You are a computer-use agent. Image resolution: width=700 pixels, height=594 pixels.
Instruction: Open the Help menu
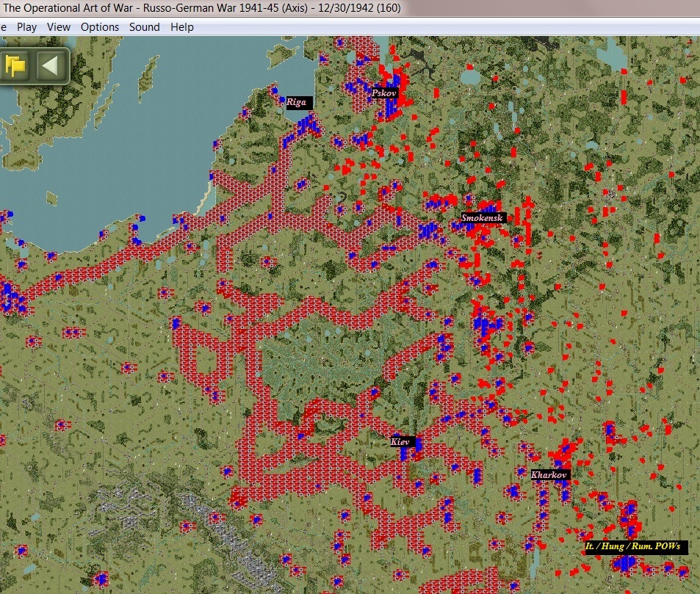(x=181, y=27)
